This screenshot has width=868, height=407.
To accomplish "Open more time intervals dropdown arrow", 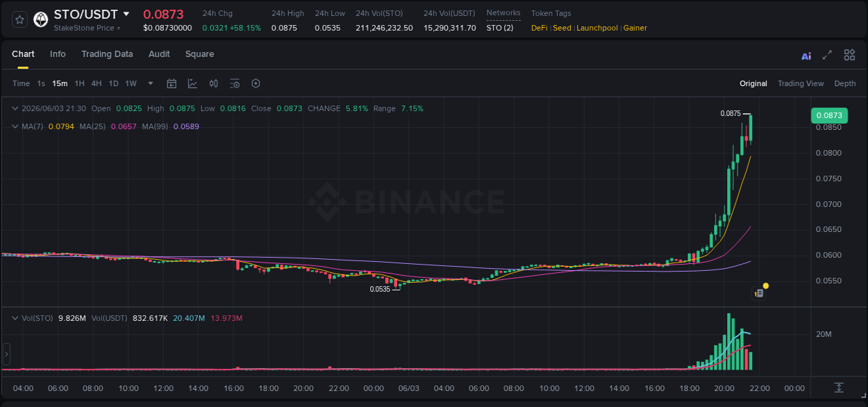I will pyautogui.click(x=151, y=83).
